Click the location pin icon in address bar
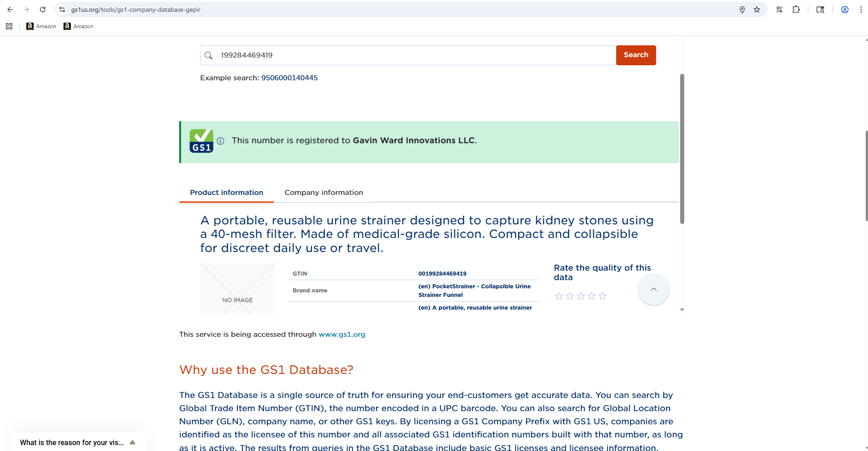This screenshot has height=451, width=868. [x=742, y=10]
